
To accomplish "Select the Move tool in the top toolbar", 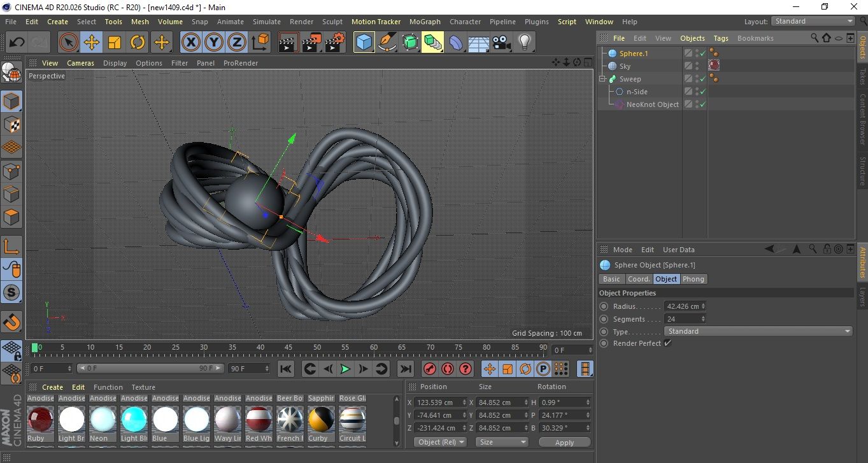I will pyautogui.click(x=92, y=43).
